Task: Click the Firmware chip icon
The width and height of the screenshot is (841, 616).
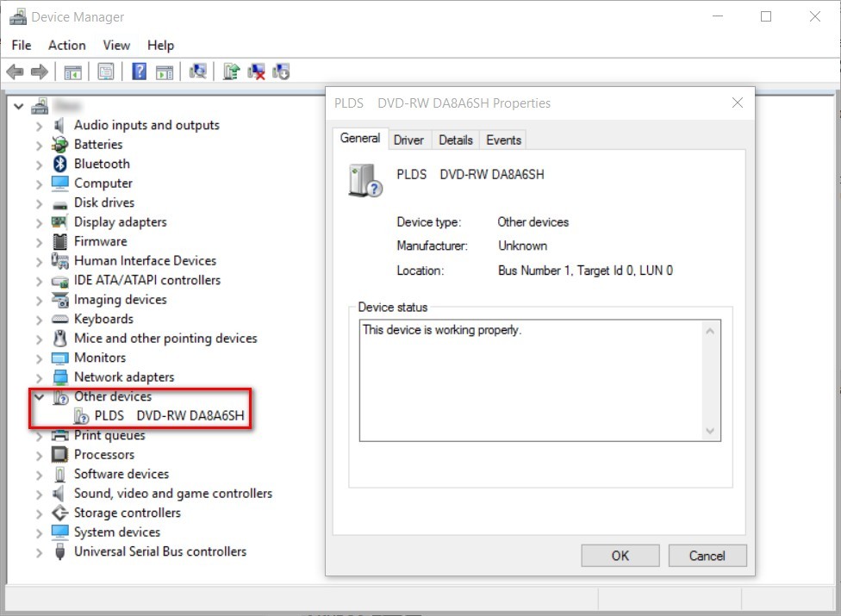Action: tap(60, 241)
